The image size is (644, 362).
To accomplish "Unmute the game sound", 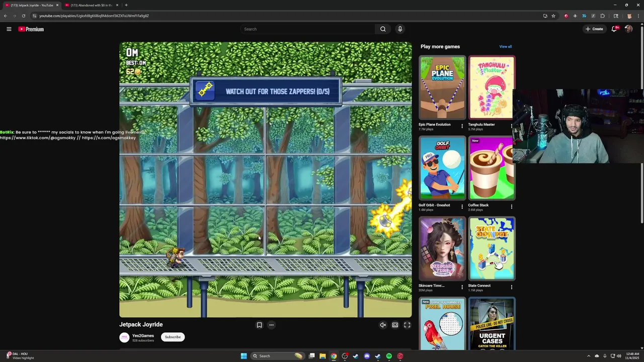I will pos(383,325).
